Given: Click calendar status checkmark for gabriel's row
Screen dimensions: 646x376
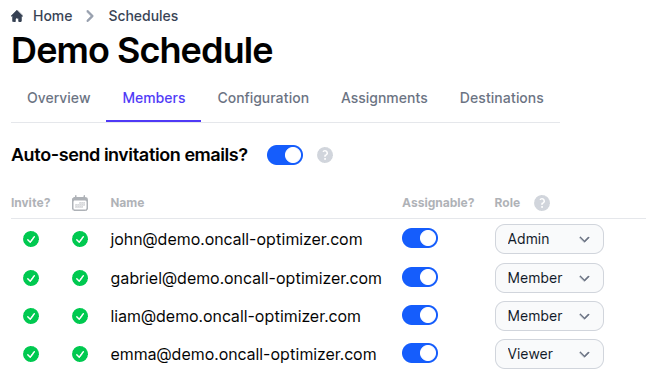Looking at the screenshot, I should [x=80, y=278].
